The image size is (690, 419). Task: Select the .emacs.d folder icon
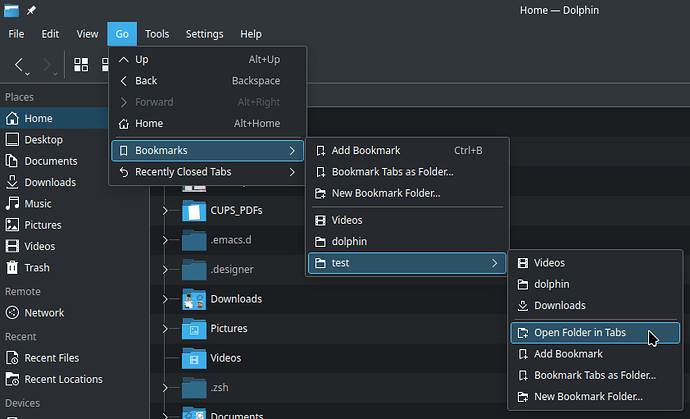tap(194, 240)
